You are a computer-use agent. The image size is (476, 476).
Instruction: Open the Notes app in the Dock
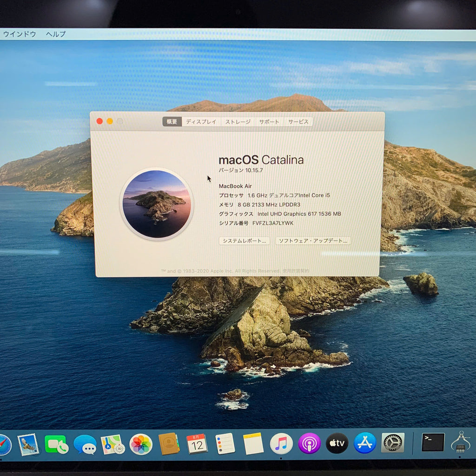(253, 444)
